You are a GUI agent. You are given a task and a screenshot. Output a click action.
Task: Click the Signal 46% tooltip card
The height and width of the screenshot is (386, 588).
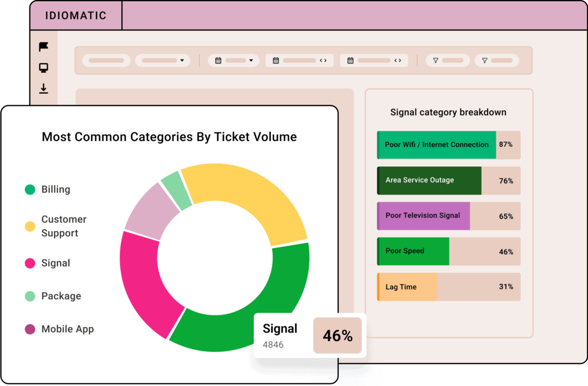[309, 336]
